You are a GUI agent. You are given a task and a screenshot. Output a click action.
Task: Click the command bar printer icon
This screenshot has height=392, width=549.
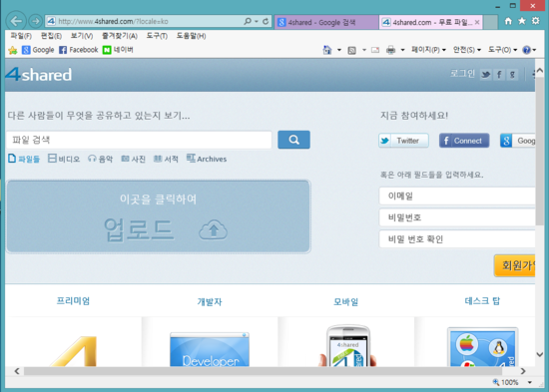(x=390, y=51)
